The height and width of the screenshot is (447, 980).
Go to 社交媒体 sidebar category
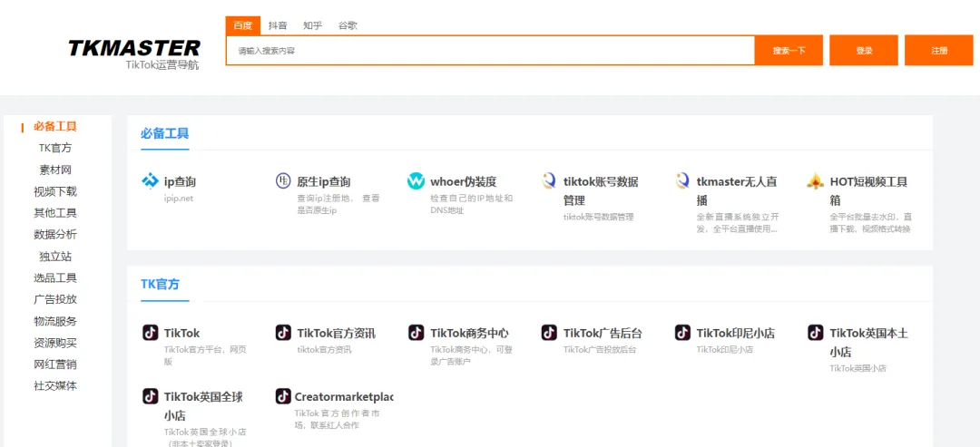click(x=55, y=386)
